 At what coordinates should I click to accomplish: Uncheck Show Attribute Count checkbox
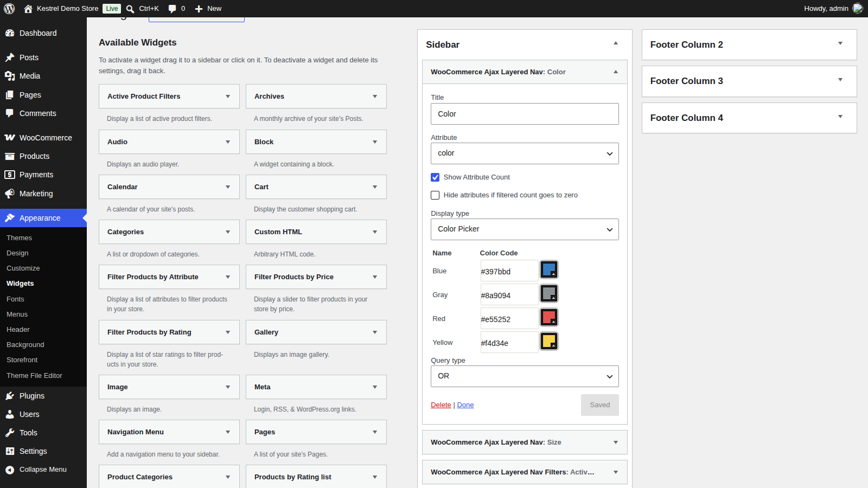(x=435, y=177)
